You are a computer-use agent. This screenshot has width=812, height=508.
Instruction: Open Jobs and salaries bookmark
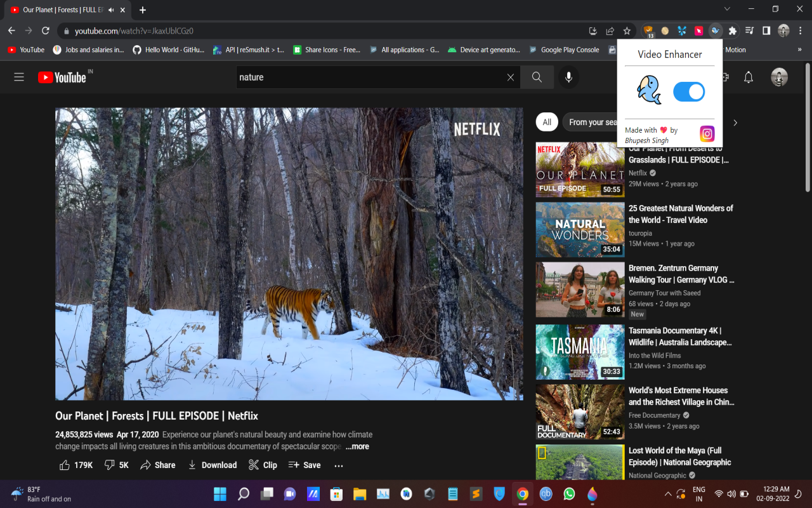pos(88,50)
